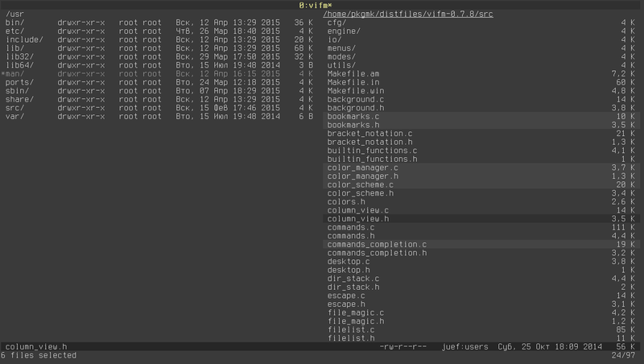Screen dimensions: 644x364
Task: Click the /usr path header in the left pane
Action: 14,14
